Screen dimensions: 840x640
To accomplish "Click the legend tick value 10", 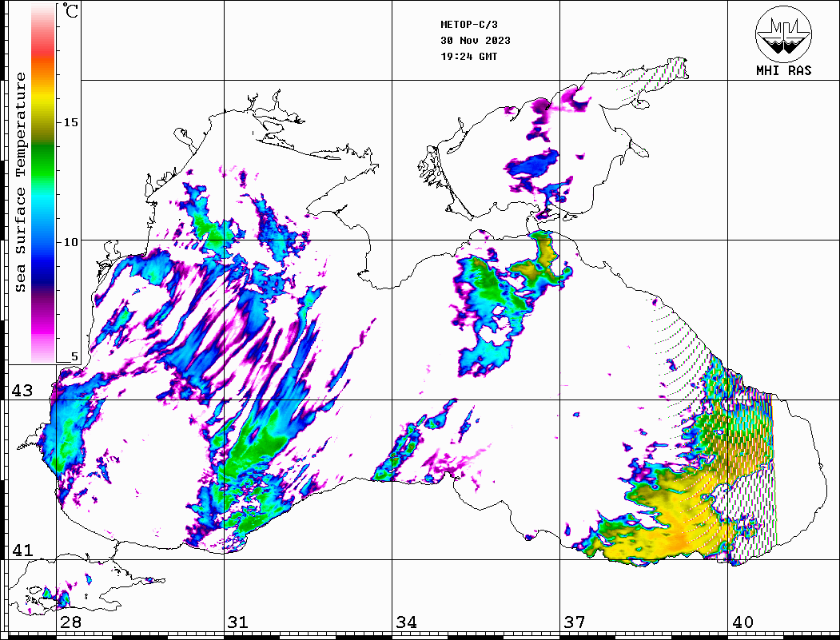I will click(70, 242).
